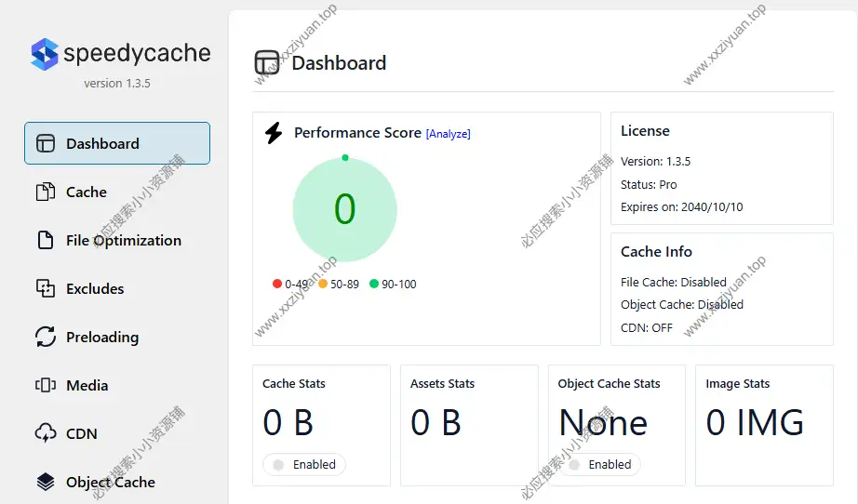
Task: Click the Image Stats card
Action: pos(763,424)
